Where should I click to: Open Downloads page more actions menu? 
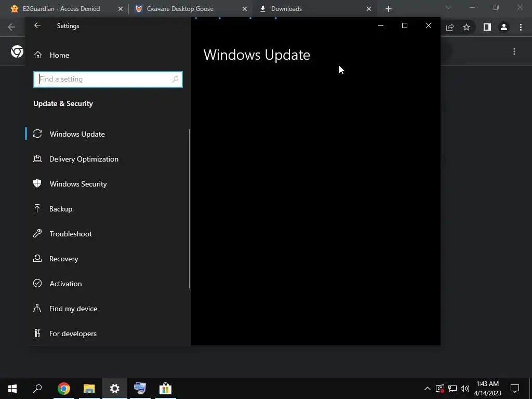click(x=514, y=51)
